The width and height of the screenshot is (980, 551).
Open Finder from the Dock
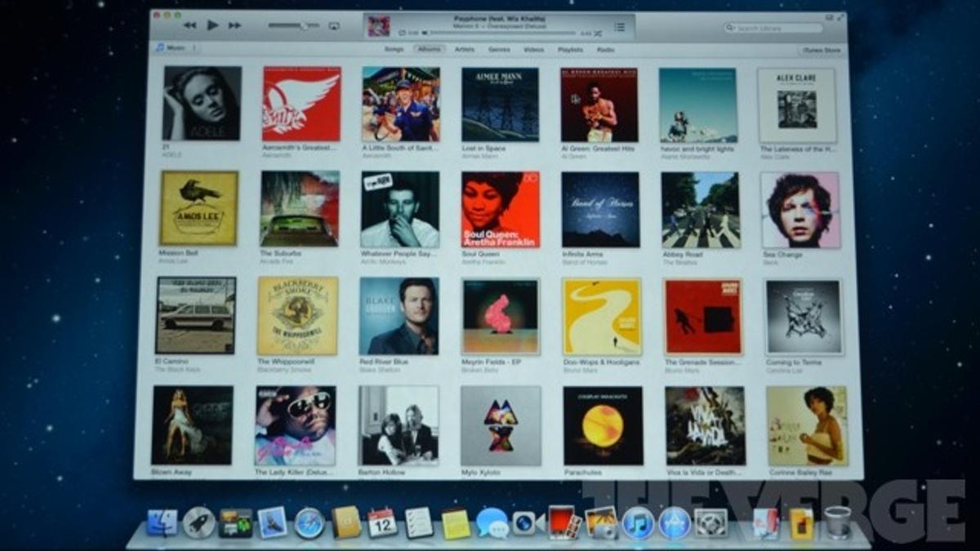(162, 522)
